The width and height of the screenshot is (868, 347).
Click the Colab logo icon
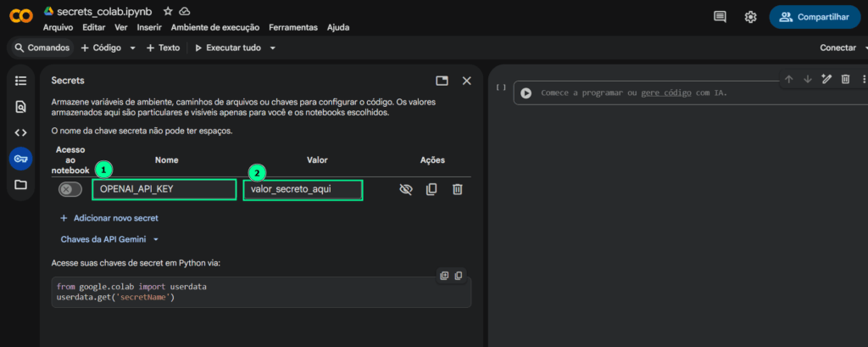pos(21,17)
